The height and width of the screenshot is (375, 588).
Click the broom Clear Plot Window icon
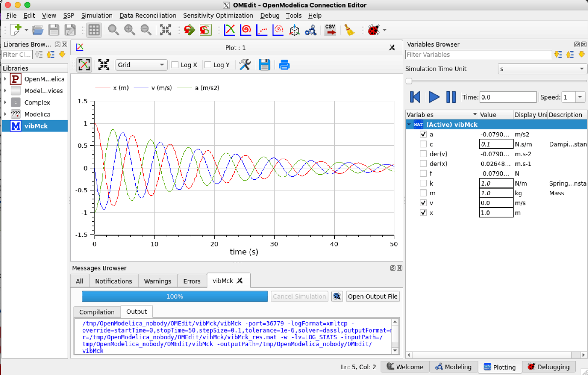click(x=349, y=30)
